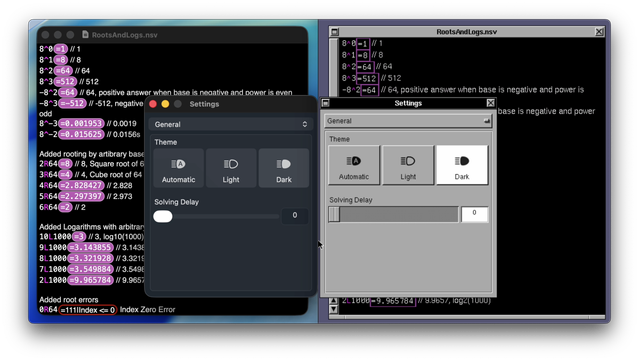Close the gray Settings window

pyautogui.click(x=491, y=103)
